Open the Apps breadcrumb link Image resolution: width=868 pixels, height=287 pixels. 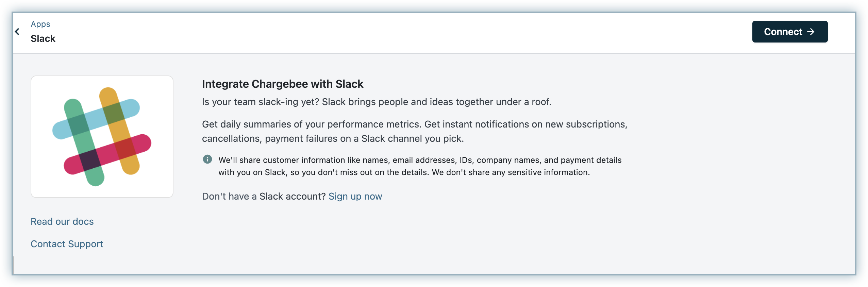(x=40, y=24)
